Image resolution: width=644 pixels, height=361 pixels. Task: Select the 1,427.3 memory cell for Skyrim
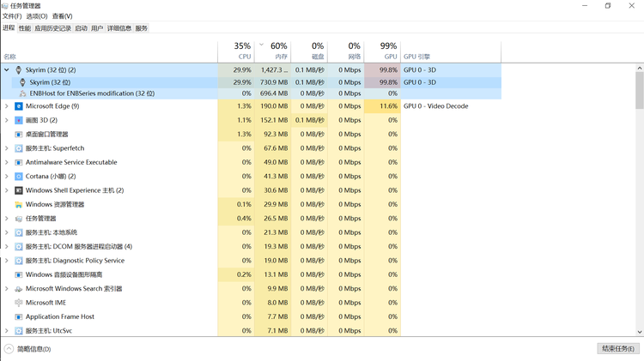point(273,70)
